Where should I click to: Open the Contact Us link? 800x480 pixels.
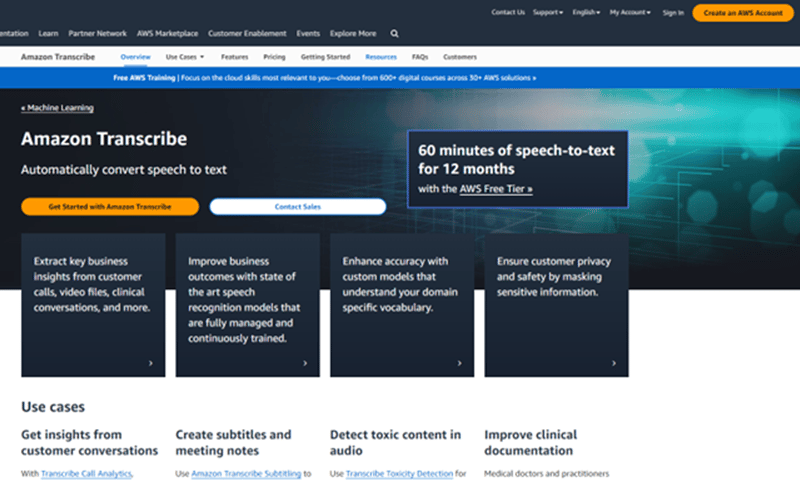pyautogui.click(x=508, y=12)
